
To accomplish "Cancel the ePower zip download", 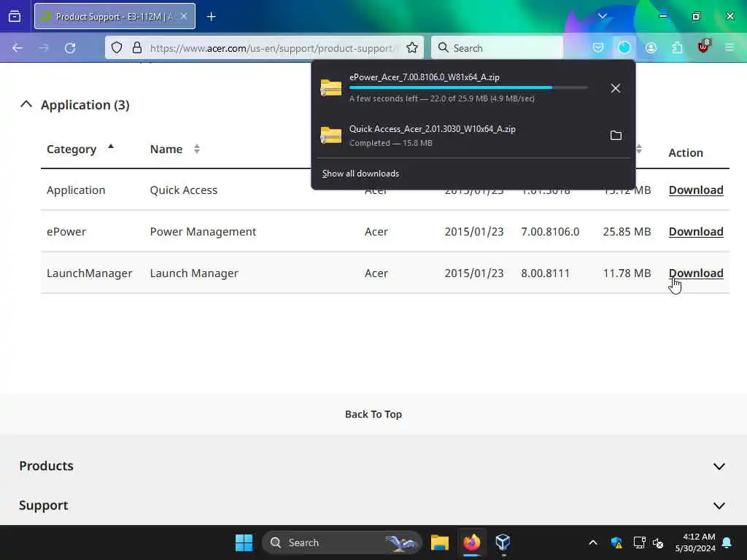I will tap(616, 88).
